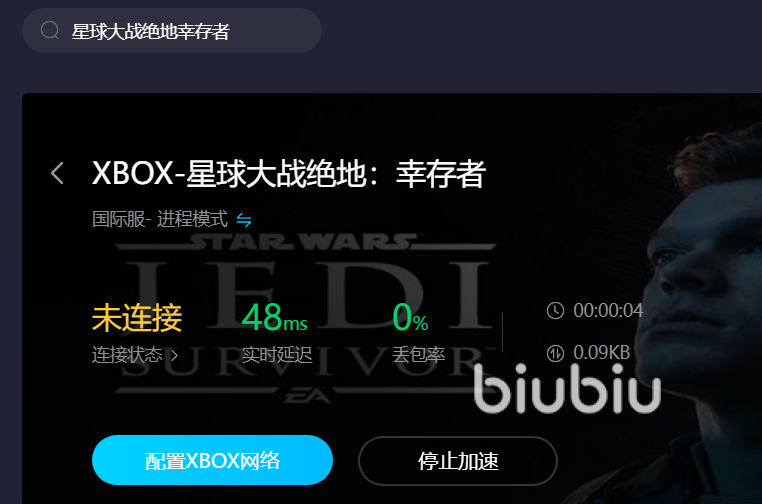The height and width of the screenshot is (504, 762).
Task: Click the 国际服- 进程模式 label
Action: pyautogui.click(x=160, y=219)
